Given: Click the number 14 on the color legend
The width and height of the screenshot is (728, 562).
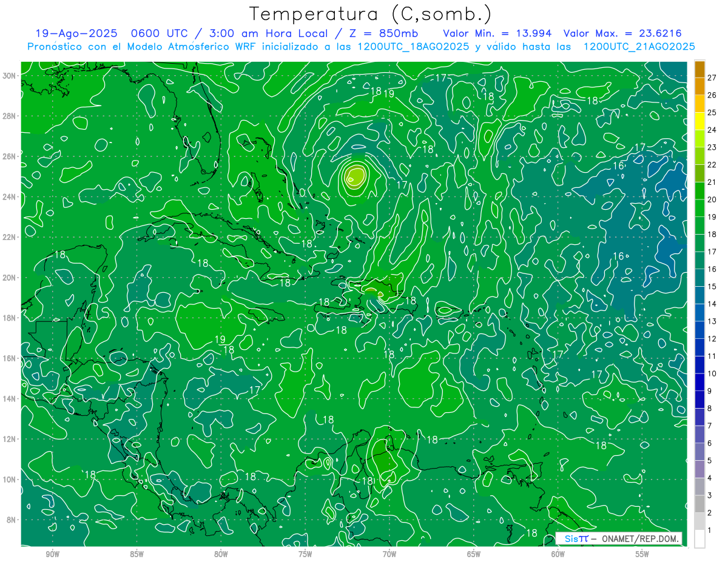Looking at the screenshot, I should 712,304.
